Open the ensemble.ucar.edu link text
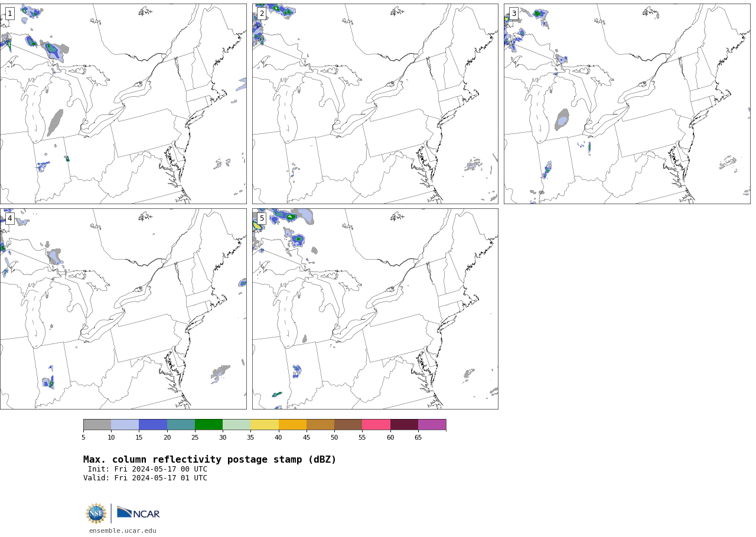Image resolution: width=756 pixels, height=537 pixels. click(123, 531)
